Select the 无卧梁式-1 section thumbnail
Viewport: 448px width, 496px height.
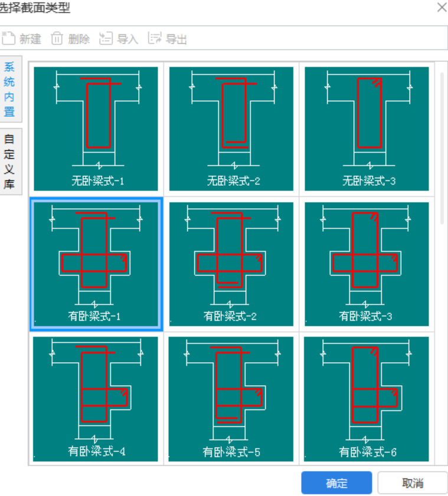[96, 129]
